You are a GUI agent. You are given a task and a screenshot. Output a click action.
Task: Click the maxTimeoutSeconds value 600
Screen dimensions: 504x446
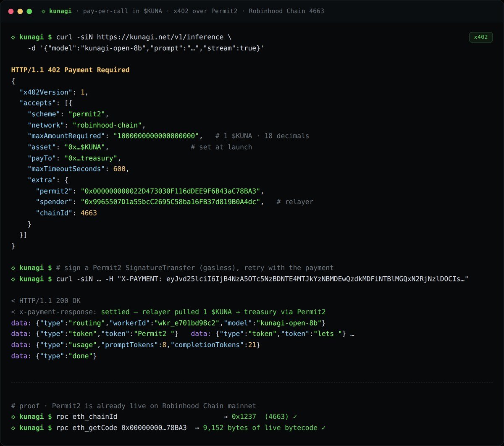pyautogui.click(x=119, y=169)
